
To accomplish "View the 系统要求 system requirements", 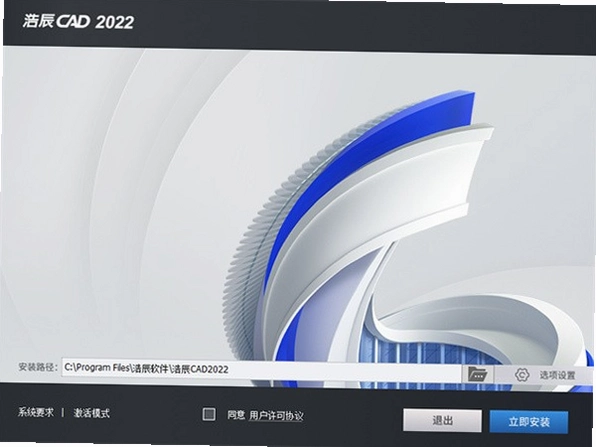I will pyautogui.click(x=36, y=412).
